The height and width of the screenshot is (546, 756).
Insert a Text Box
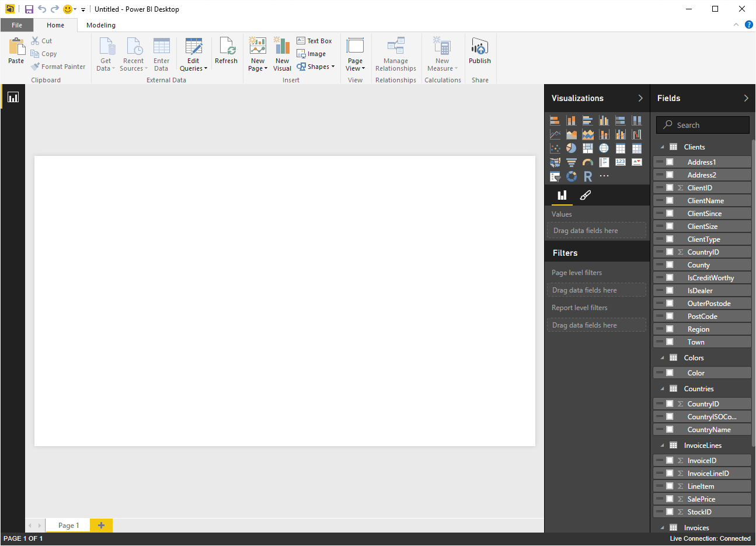pos(314,41)
